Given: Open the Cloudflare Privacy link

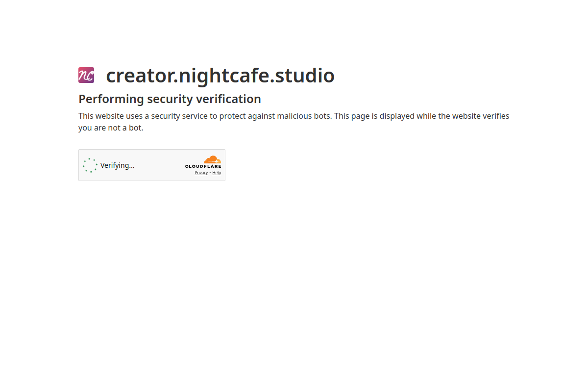Looking at the screenshot, I should [201, 173].
